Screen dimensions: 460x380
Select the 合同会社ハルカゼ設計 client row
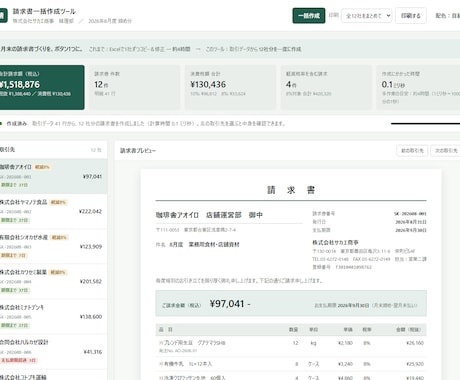53,352
